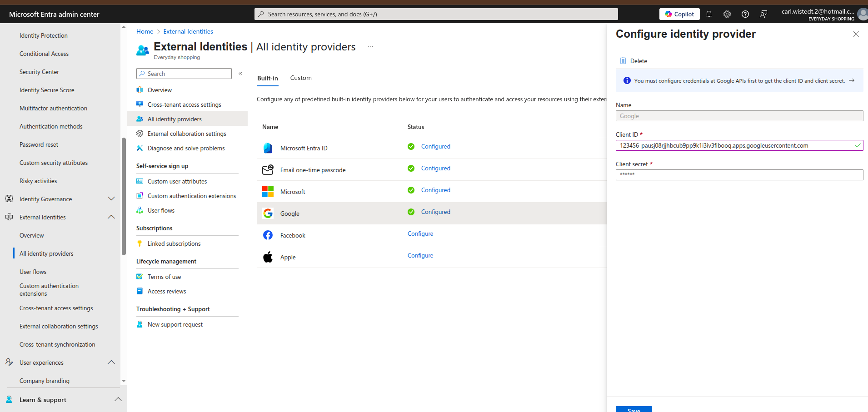Click Identity Governance icon in left navigation

[9, 199]
